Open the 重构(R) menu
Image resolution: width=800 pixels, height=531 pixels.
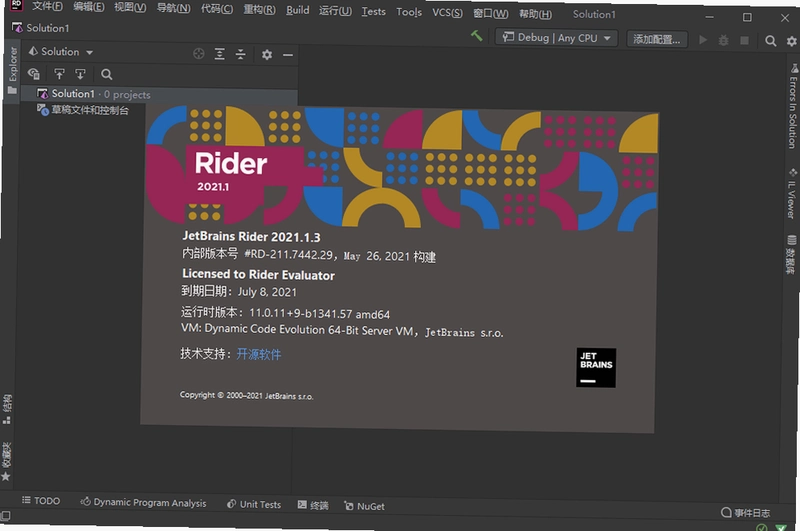[x=259, y=9]
